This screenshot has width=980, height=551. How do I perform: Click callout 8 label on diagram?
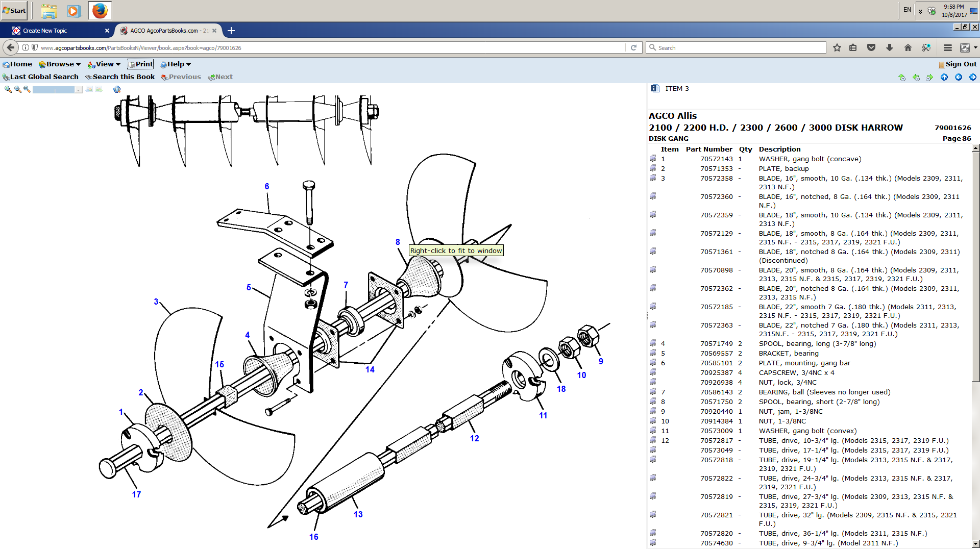[398, 242]
